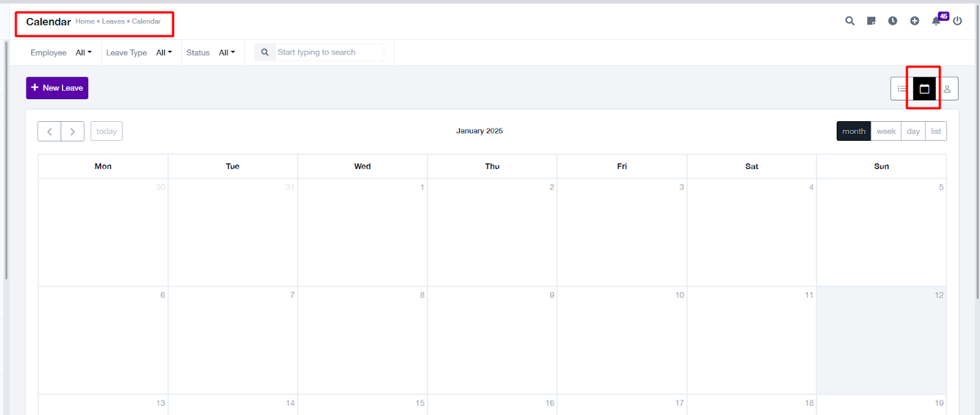Screen dimensions: 980x415
Task: Select day 8 in the calendar
Action: 363,340
